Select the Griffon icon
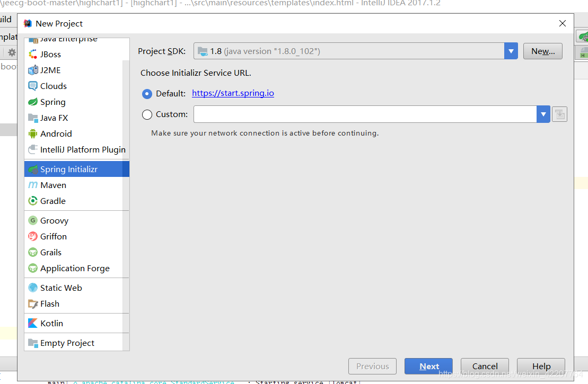Image resolution: width=588 pixels, height=384 pixels. pos(33,236)
